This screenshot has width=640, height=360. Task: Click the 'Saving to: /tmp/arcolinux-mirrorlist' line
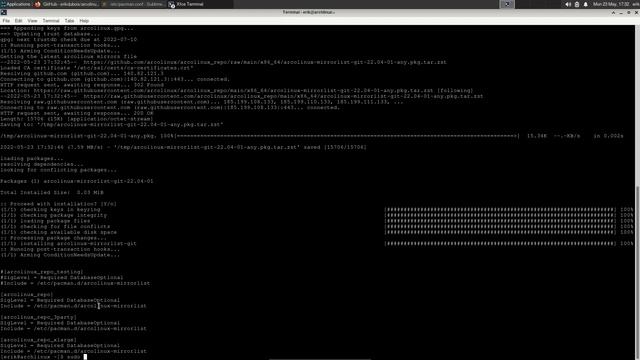coord(112,124)
